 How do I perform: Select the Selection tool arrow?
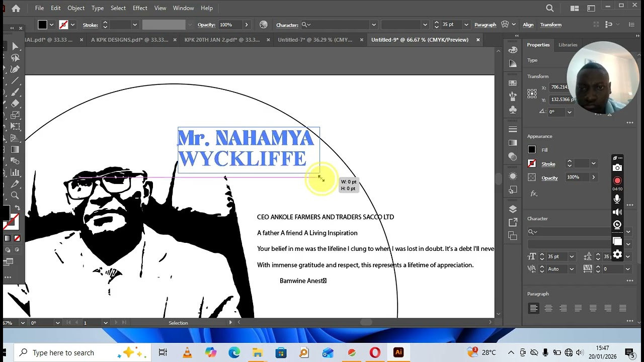click(15, 46)
